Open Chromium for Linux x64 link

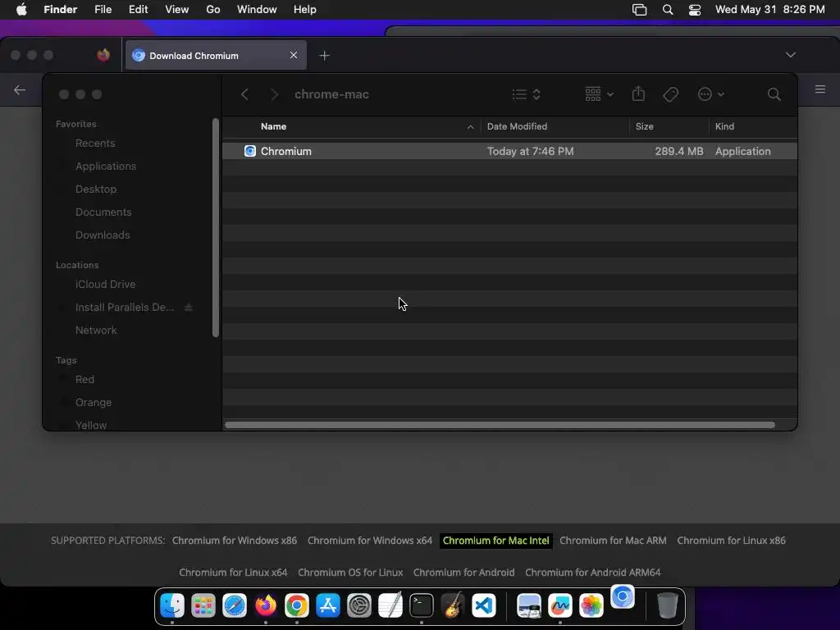tap(233, 572)
